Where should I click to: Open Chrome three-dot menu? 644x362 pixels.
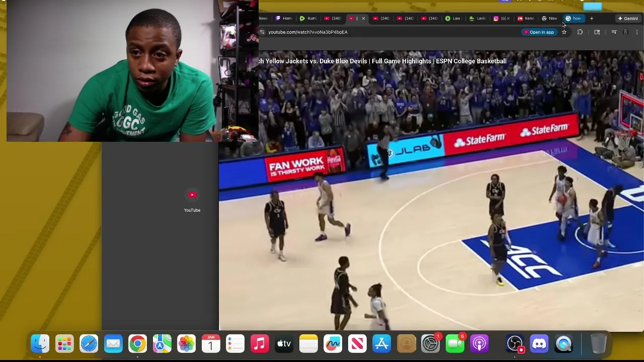pyautogui.click(x=637, y=32)
